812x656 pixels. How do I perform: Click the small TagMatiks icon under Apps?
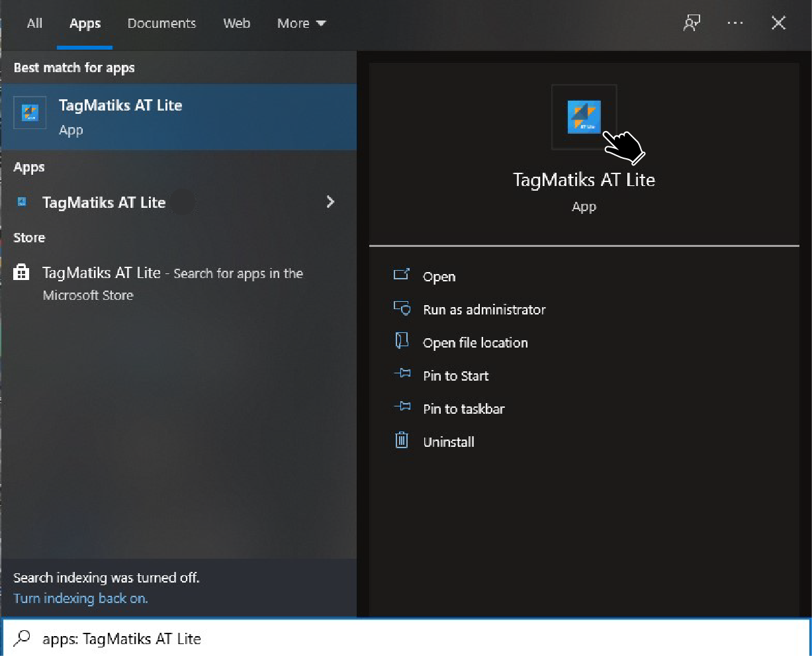coord(22,202)
